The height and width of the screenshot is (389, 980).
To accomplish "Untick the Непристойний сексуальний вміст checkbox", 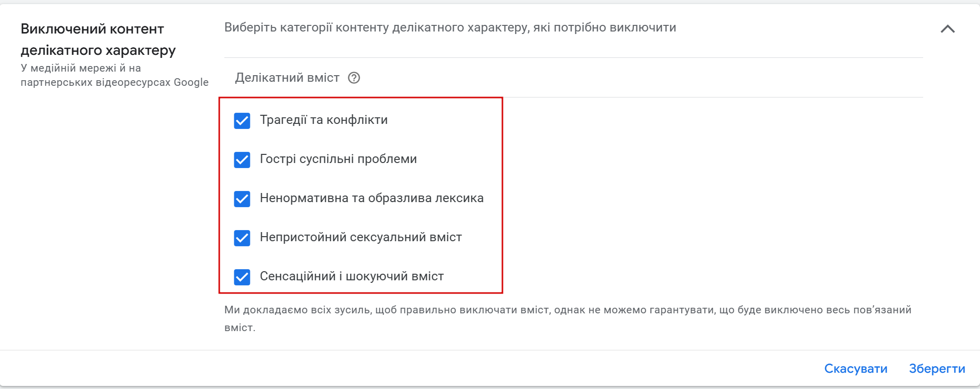I will click(242, 238).
